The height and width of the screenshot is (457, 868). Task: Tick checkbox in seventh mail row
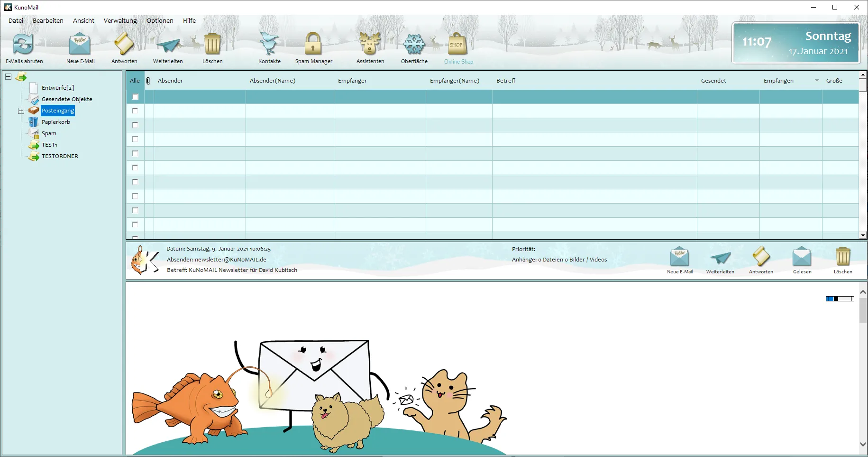(135, 182)
